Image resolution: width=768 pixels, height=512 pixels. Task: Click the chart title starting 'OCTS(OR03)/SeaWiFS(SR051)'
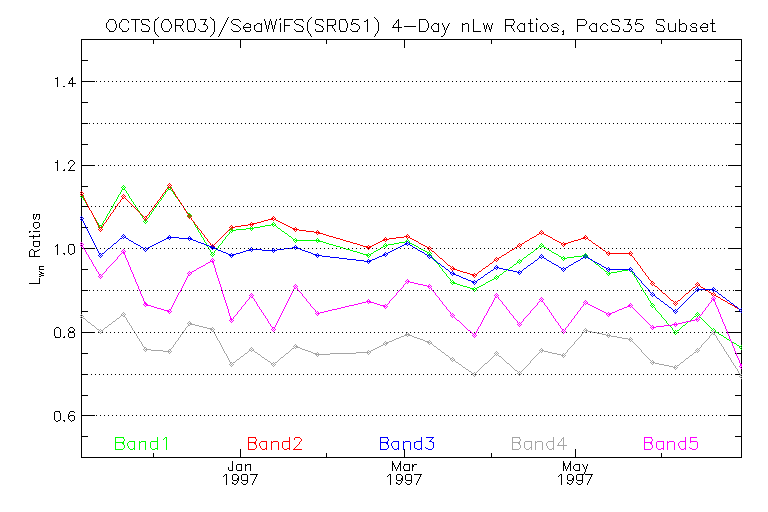coord(410,25)
